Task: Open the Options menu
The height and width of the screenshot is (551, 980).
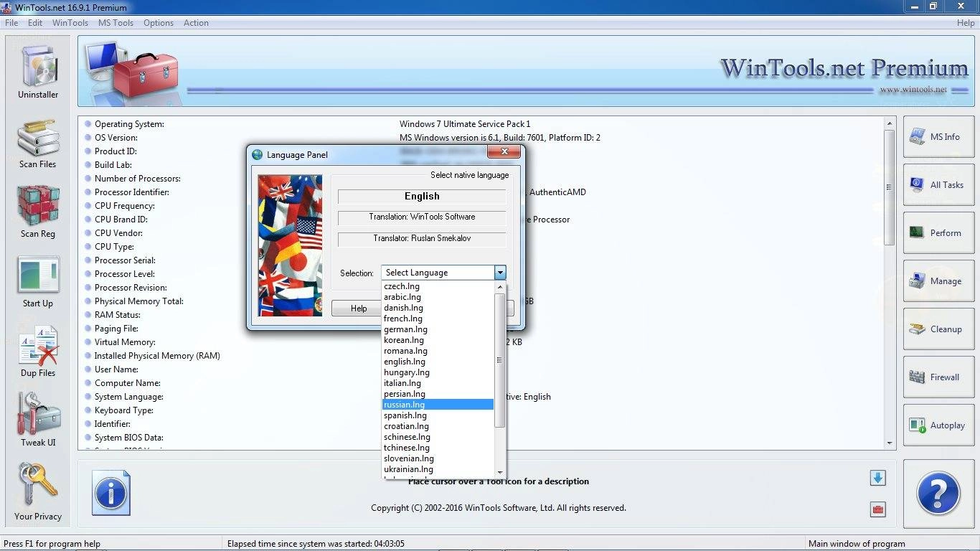Action: [x=159, y=23]
